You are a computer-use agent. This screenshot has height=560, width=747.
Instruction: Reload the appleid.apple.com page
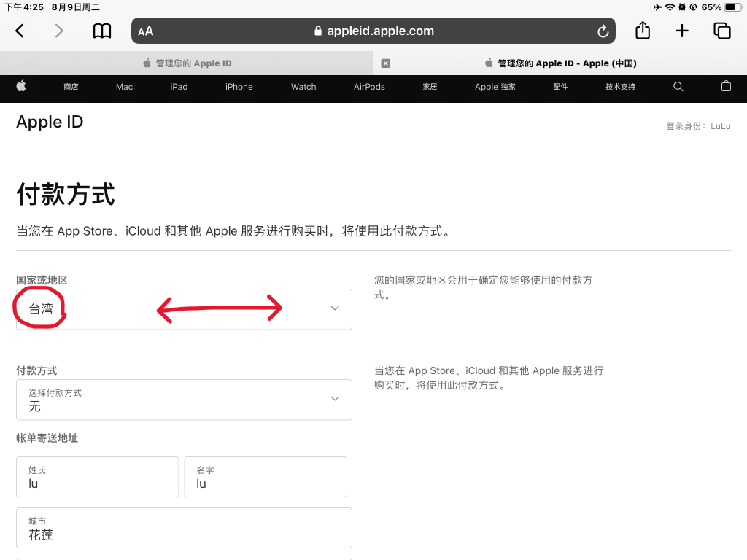(603, 31)
